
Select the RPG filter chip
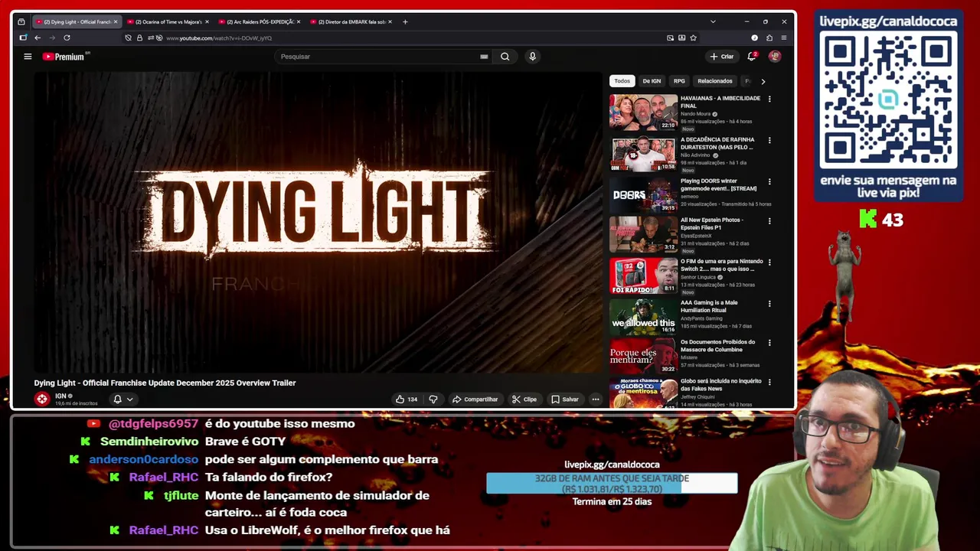coord(679,80)
